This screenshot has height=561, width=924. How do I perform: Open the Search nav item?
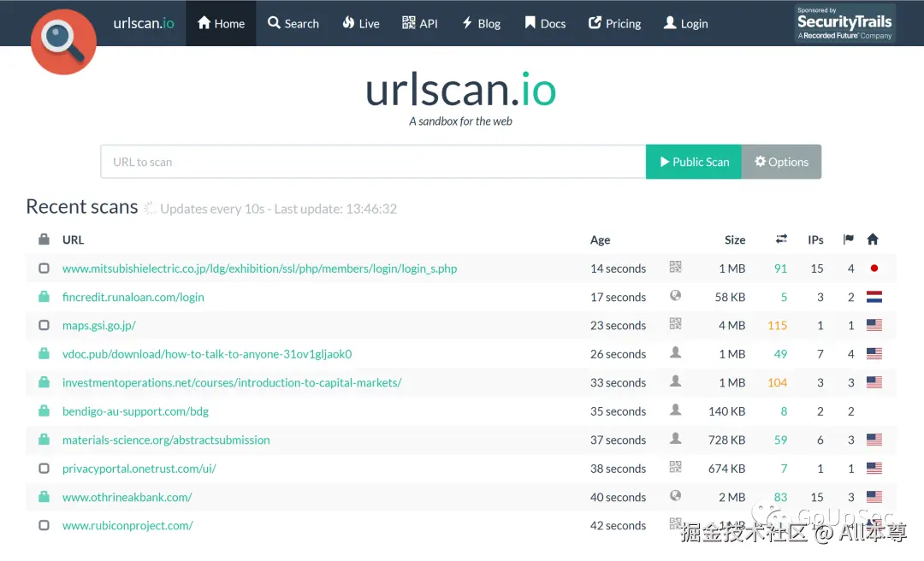tap(293, 23)
